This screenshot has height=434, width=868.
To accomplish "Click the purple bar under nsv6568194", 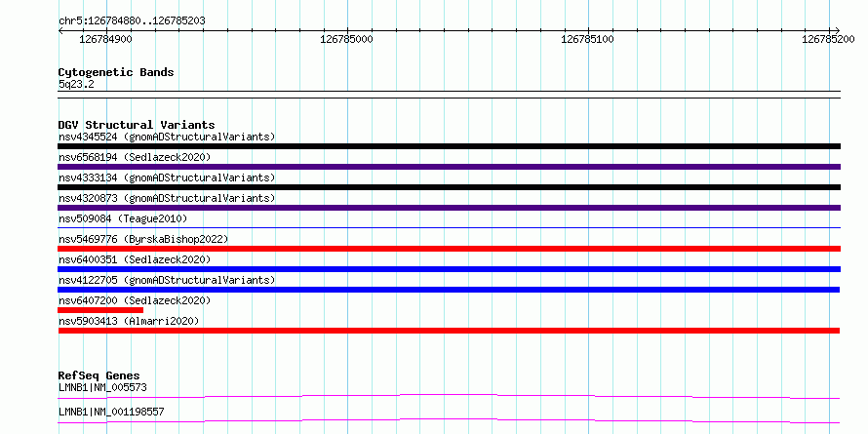I will pyautogui.click(x=449, y=167).
